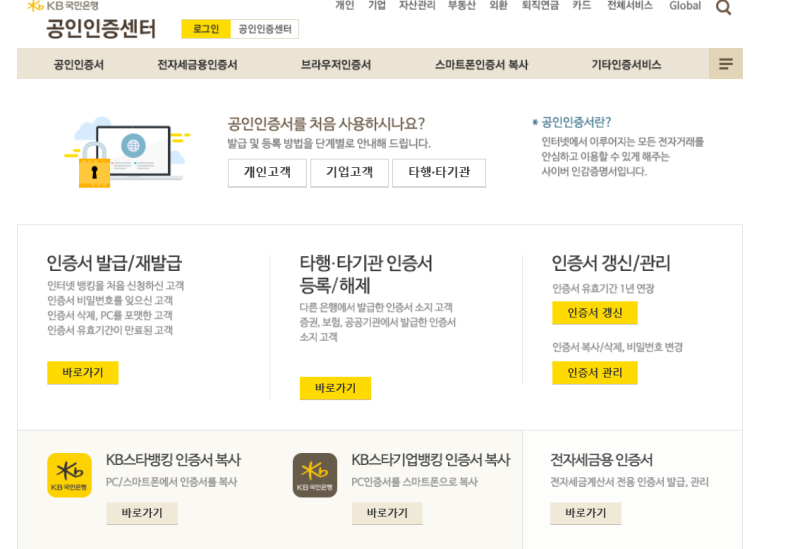Open the full menu hamburger icon
The height and width of the screenshot is (549, 800).
click(x=726, y=64)
